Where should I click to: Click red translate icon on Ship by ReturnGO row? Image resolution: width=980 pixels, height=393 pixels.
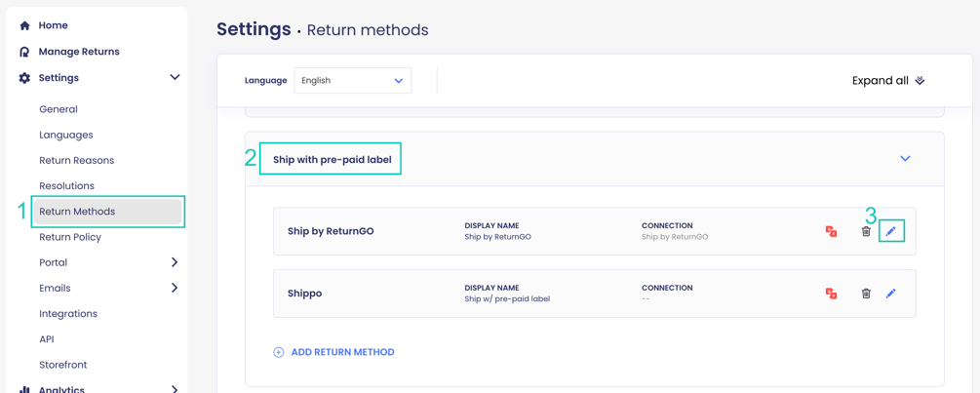[x=831, y=232]
